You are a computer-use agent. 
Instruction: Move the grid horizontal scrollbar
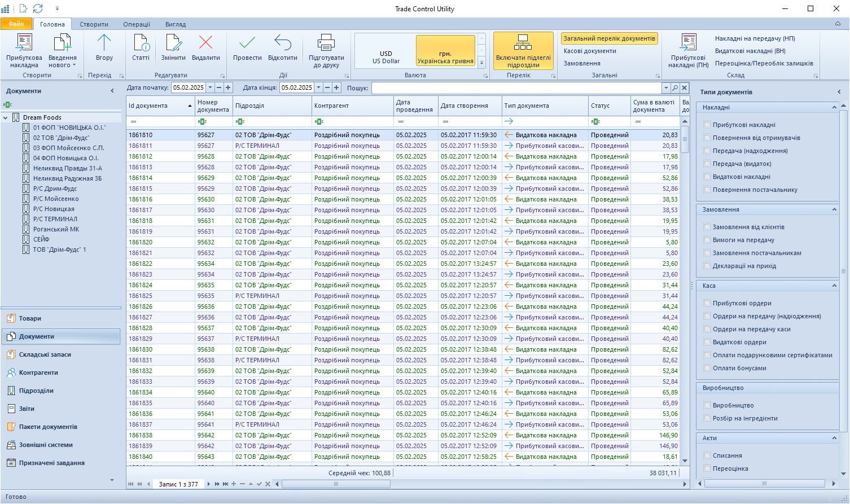pos(336,484)
